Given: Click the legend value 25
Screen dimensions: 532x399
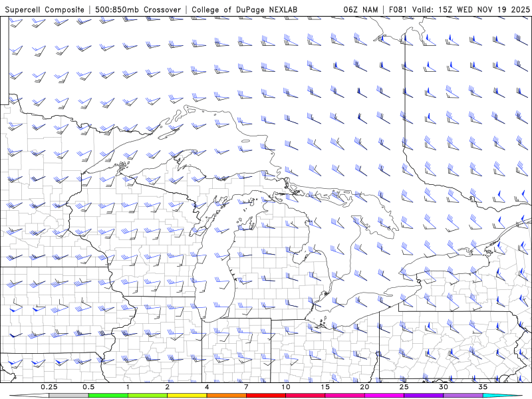Looking at the screenshot, I should pos(404,387).
